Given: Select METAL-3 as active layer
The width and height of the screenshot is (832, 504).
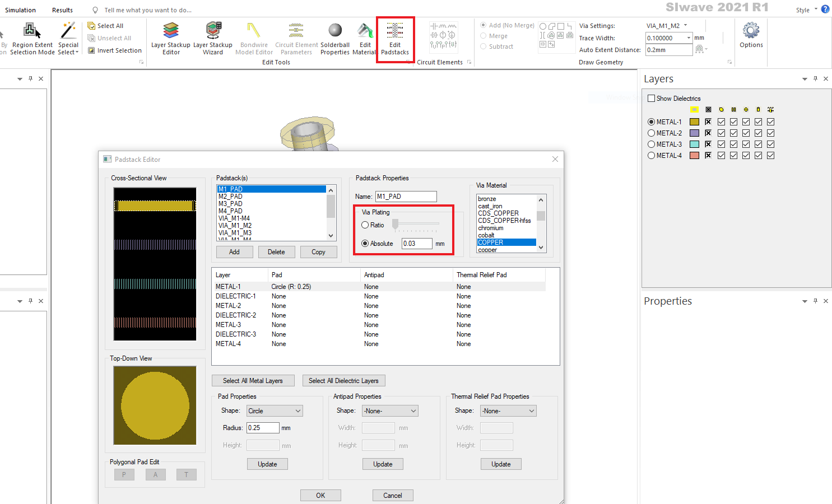Looking at the screenshot, I should click(651, 144).
